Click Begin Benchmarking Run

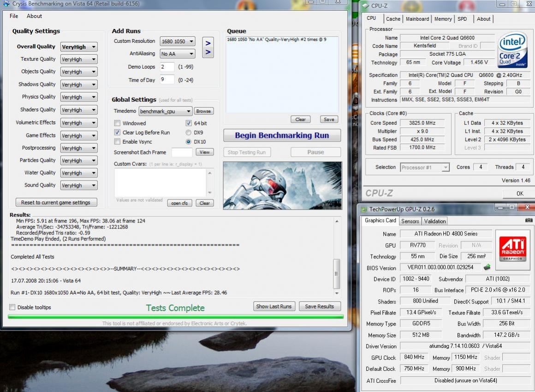[282, 135]
